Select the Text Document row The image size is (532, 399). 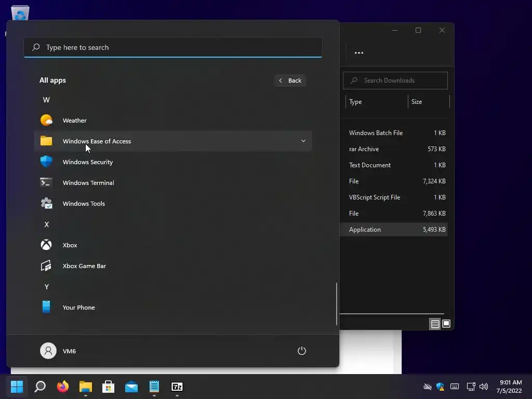[394, 165]
